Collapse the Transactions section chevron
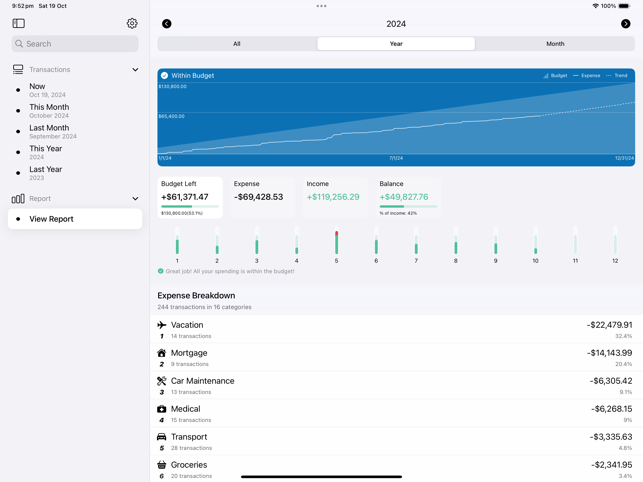The height and width of the screenshot is (482, 643). pos(135,70)
